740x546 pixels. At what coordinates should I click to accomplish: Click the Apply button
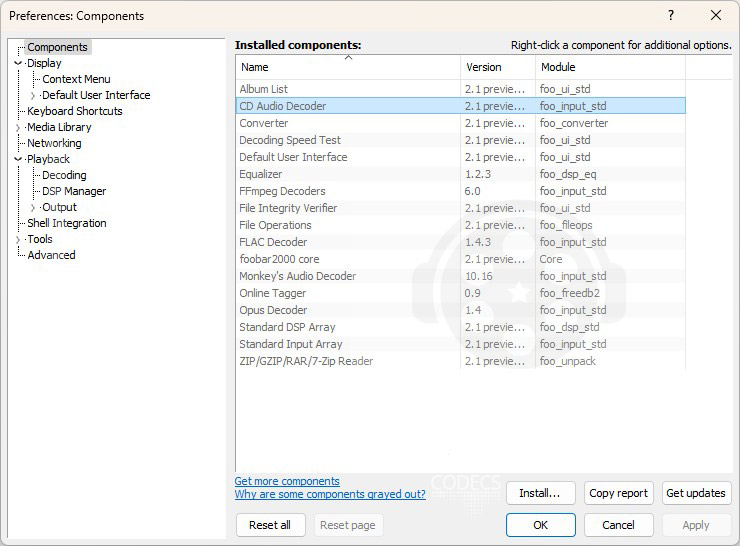[x=696, y=525]
